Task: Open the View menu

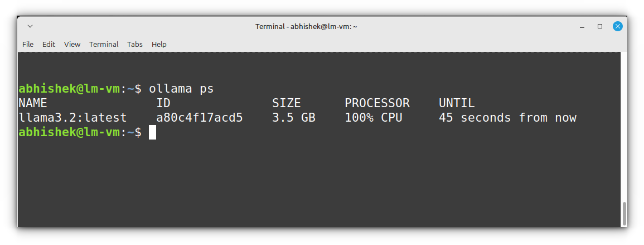Action: pos(72,44)
